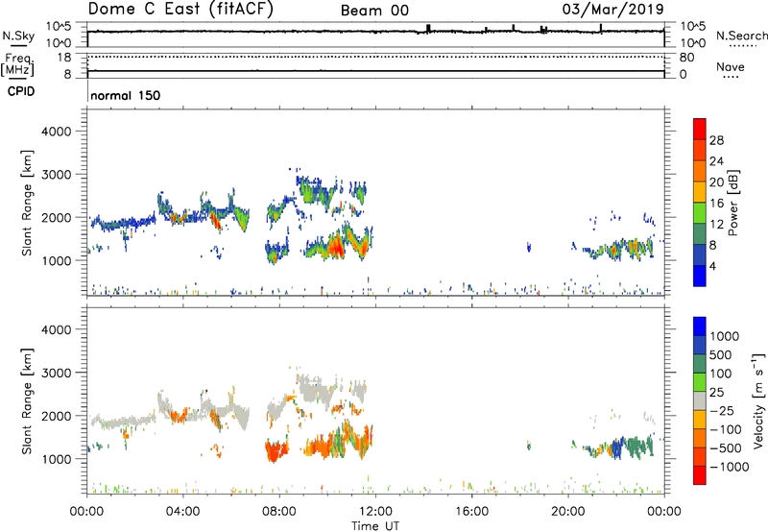
Task: Click the '4000' tick on power panel axis
Action: click(x=57, y=132)
